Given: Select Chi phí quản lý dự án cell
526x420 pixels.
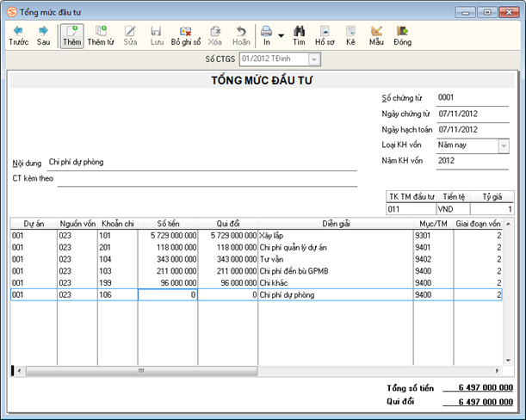Looking at the screenshot, I should [336, 248].
